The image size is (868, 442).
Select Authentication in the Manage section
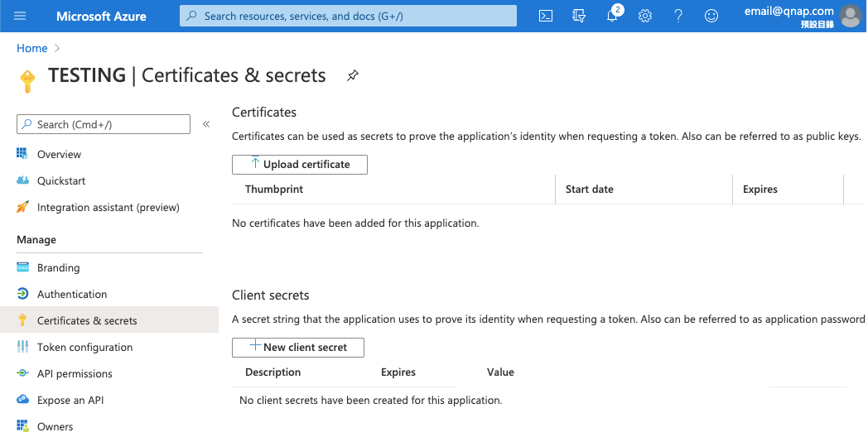tap(72, 295)
